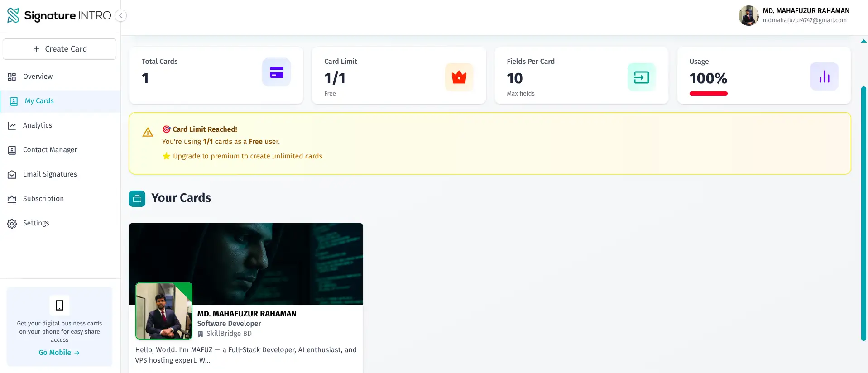Open the card cover banner image
Image resolution: width=868 pixels, height=373 pixels.
point(246,264)
